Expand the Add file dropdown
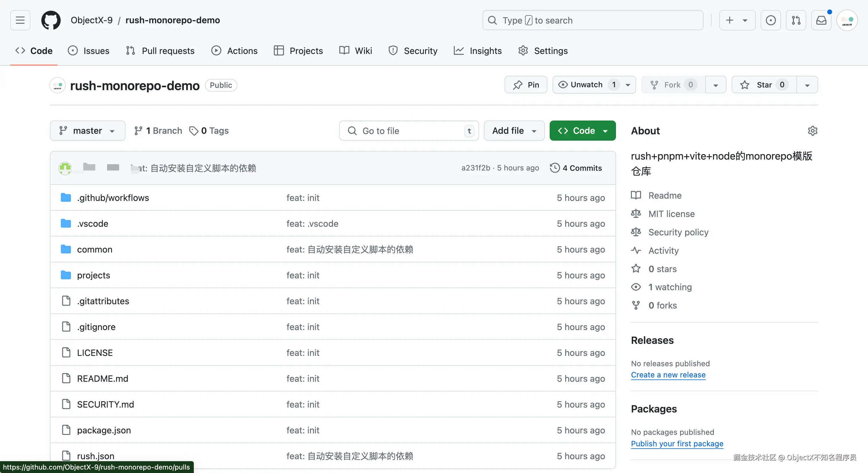Image resolution: width=868 pixels, height=473 pixels. click(514, 131)
